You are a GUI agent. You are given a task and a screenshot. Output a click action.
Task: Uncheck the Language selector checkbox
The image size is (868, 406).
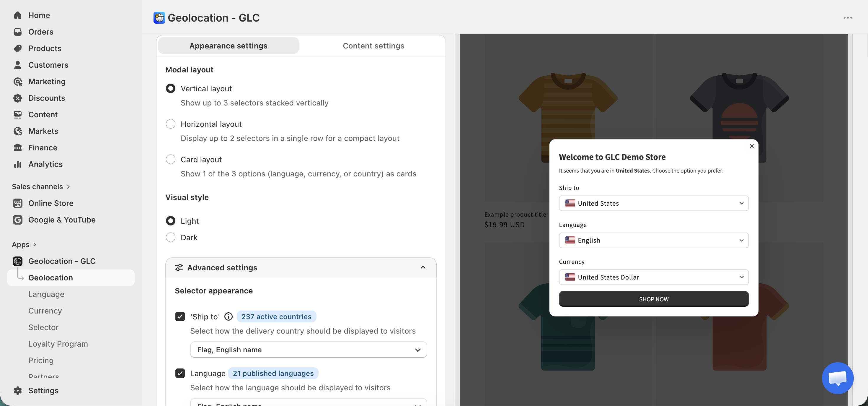tap(180, 373)
